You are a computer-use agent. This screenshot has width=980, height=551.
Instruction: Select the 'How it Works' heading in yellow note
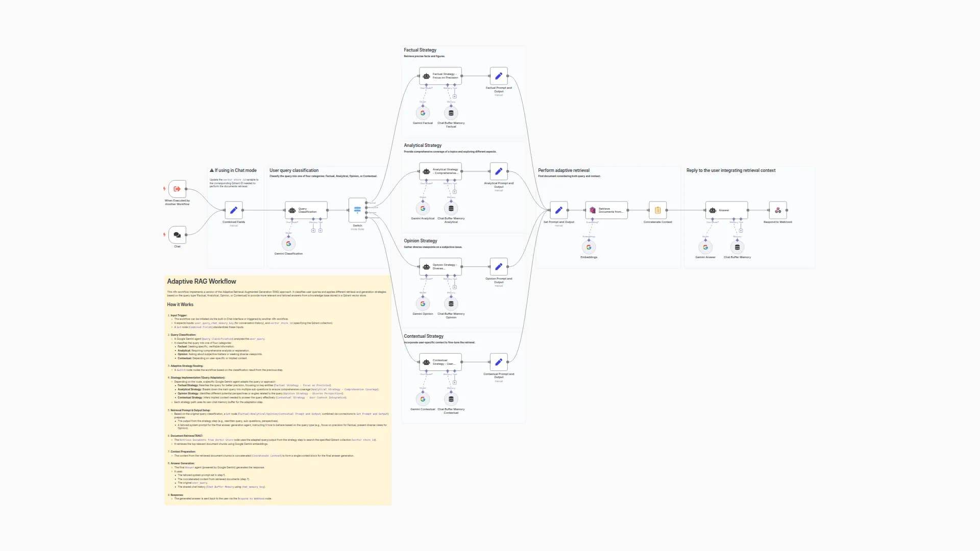(x=180, y=305)
